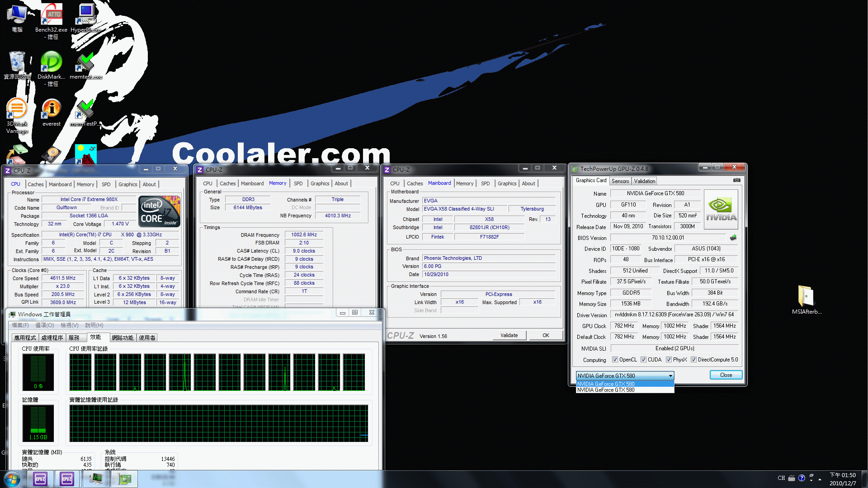Open the 檔案(F) menu in Task Manager
868x488 pixels.
click(20, 325)
